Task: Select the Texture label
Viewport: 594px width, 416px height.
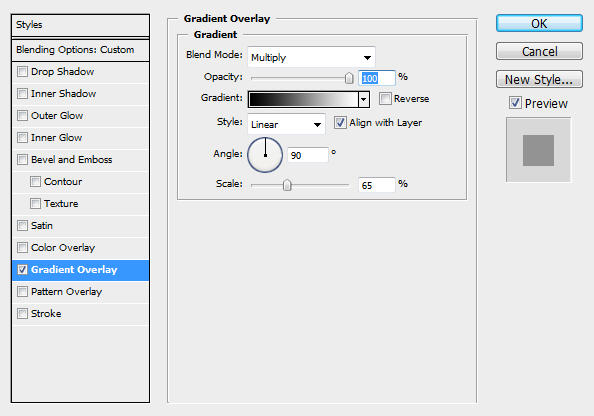Action: coord(61,203)
